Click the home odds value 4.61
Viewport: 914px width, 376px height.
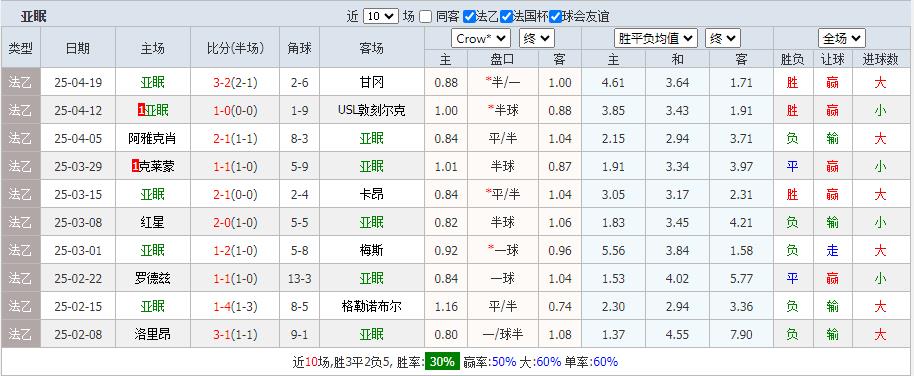[613, 82]
